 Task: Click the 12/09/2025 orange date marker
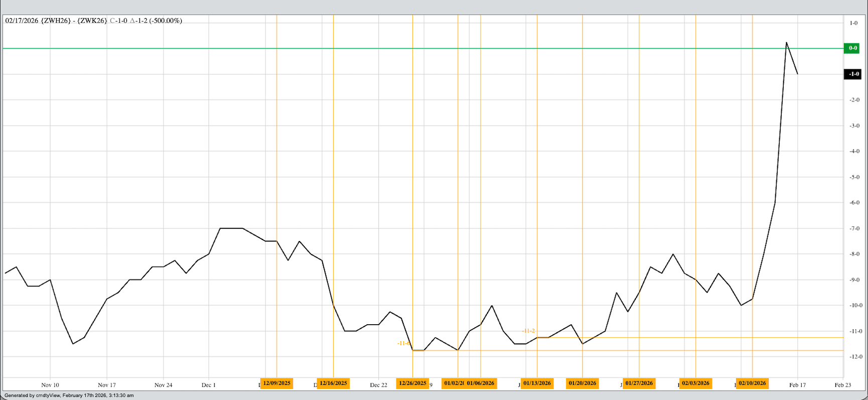(x=276, y=383)
